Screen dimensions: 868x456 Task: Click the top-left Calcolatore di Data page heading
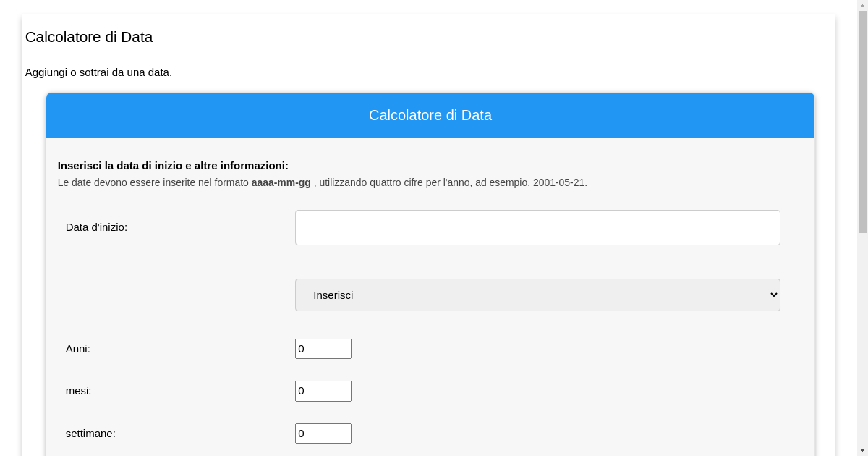tap(89, 37)
